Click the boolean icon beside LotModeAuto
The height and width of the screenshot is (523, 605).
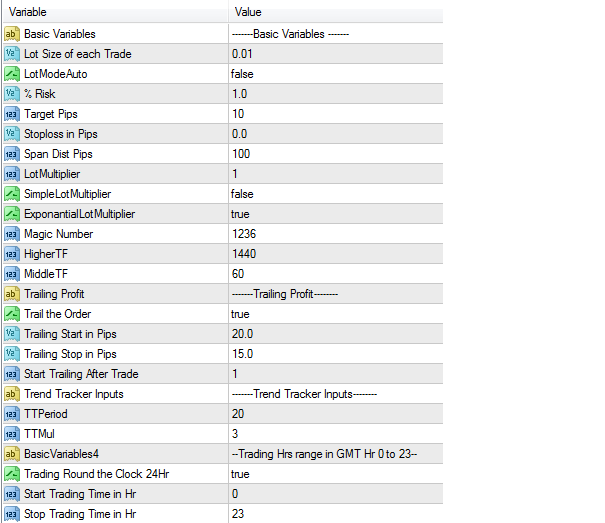point(11,74)
